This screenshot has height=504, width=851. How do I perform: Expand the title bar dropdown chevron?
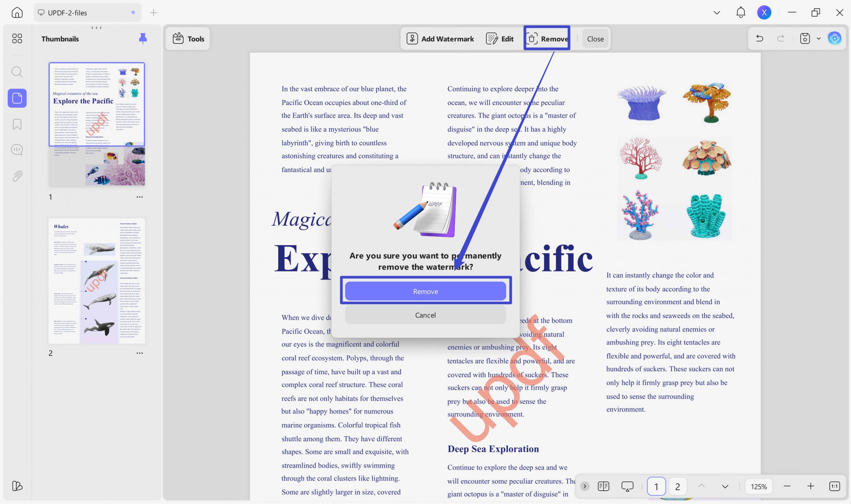(717, 13)
